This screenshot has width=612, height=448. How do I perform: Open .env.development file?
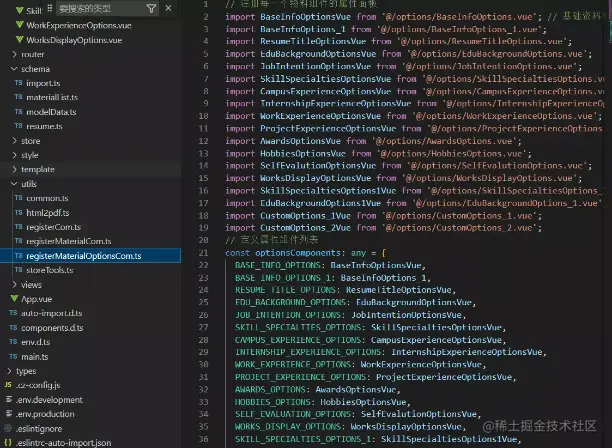(49, 400)
